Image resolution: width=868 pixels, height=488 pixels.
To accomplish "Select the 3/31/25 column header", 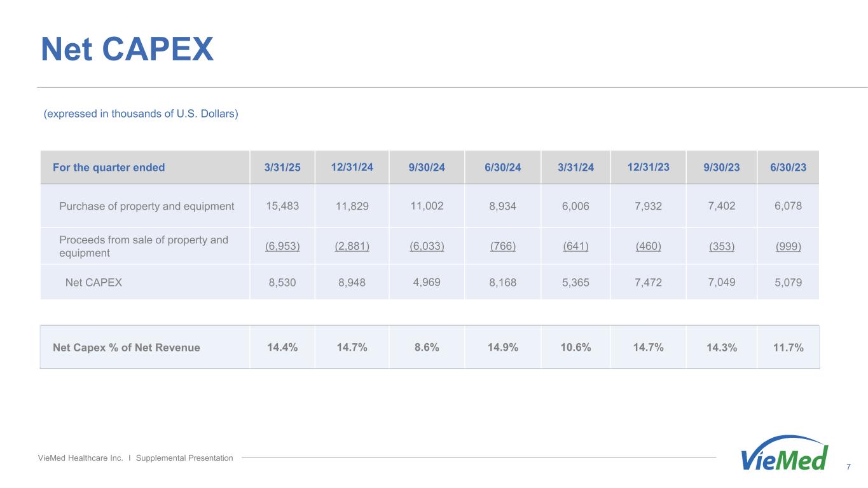I will (282, 168).
